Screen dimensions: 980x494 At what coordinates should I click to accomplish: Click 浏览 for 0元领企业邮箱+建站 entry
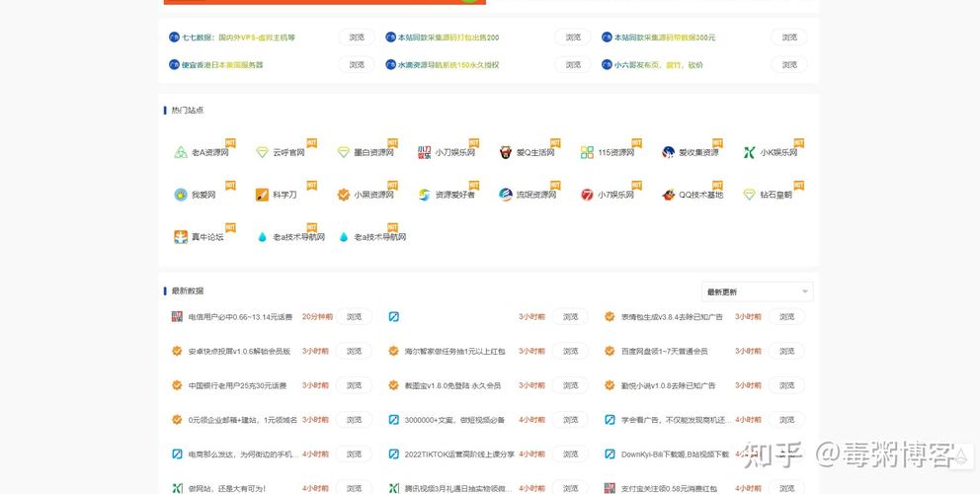coord(355,420)
